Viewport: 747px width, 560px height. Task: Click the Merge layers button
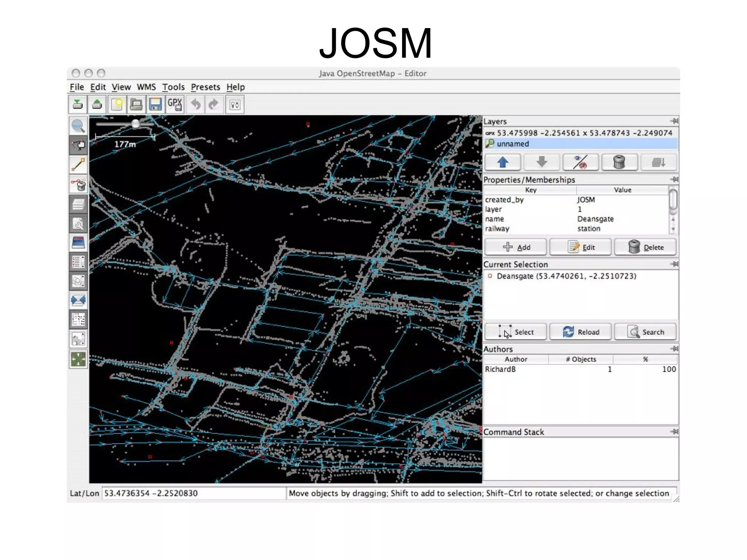pyautogui.click(x=659, y=162)
